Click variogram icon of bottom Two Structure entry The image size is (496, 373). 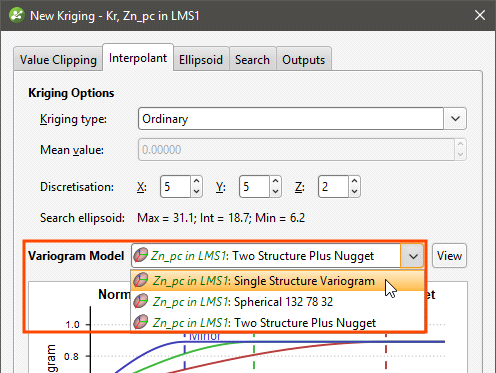pyautogui.click(x=140, y=323)
